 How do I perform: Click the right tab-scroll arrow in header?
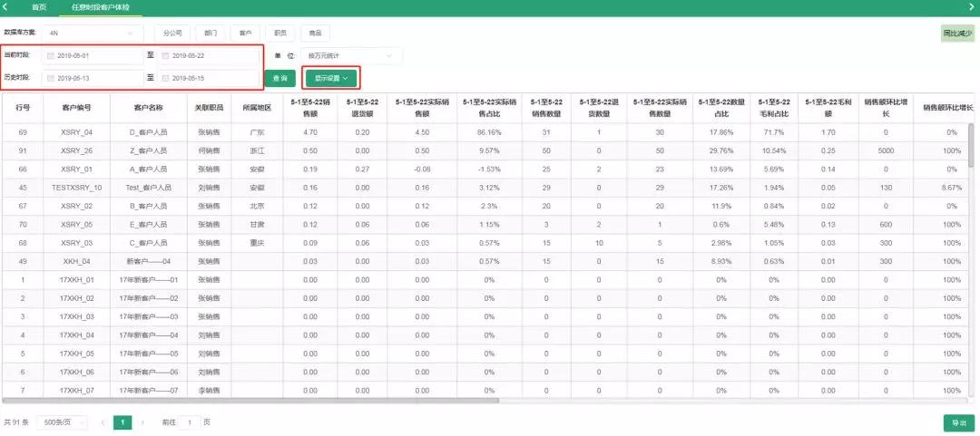coord(974,6)
